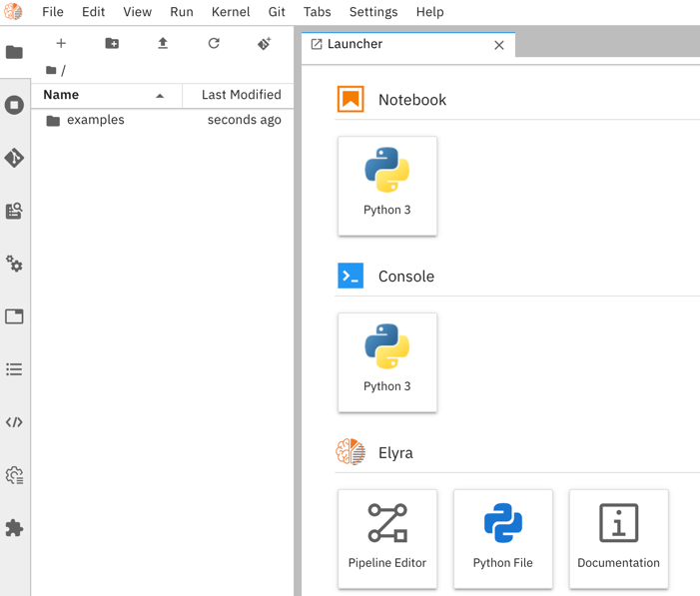Open the Property Inspector gears icon
The width and height of the screenshot is (700, 596).
coord(14,264)
